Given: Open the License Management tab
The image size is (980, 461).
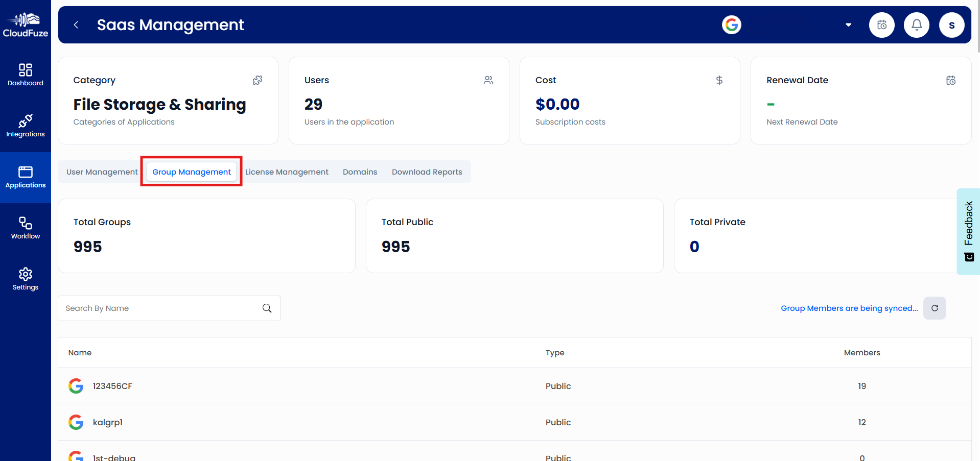Looking at the screenshot, I should [x=287, y=172].
